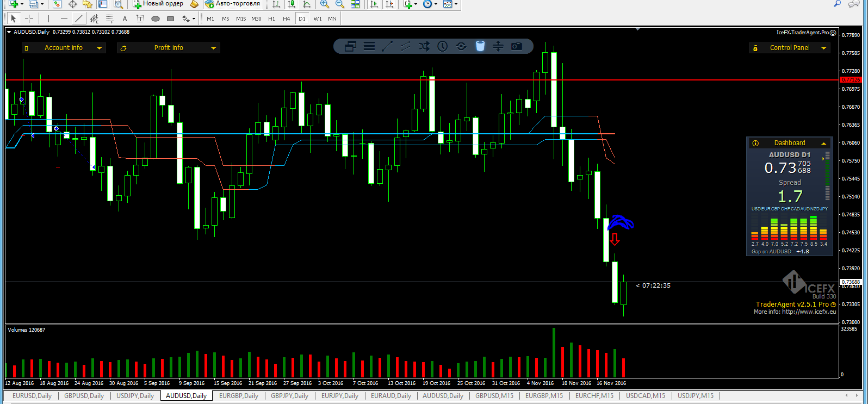Viewport: 868px width, 404px height.
Task: Click the vertical expand arrows icon
Action: pyautogui.click(x=498, y=46)
